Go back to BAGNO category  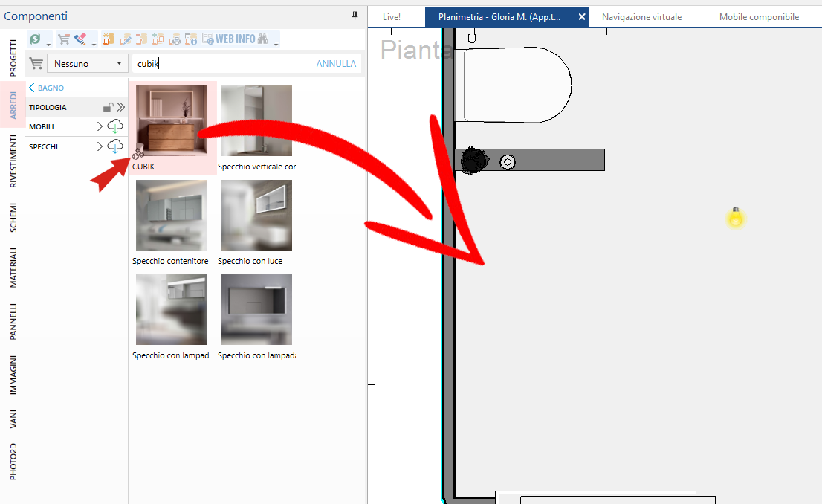click(47, 88)
